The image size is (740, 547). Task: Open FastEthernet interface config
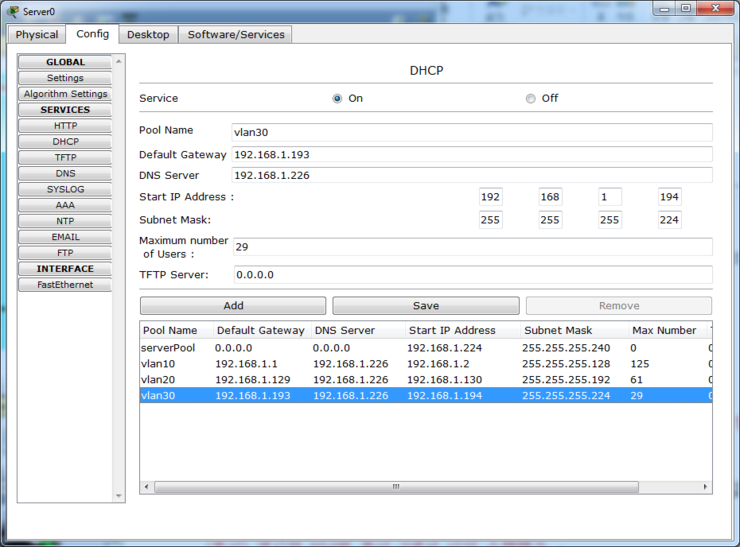(x=65, y=285)
